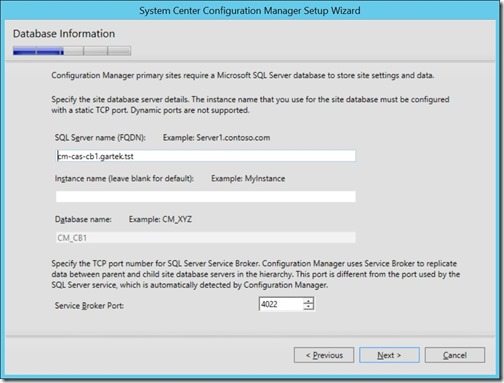Image resolution: width=504 pixels, height=383 pixels.
Task: Focus the SQL Server name field
Action: tap(206, 156)
